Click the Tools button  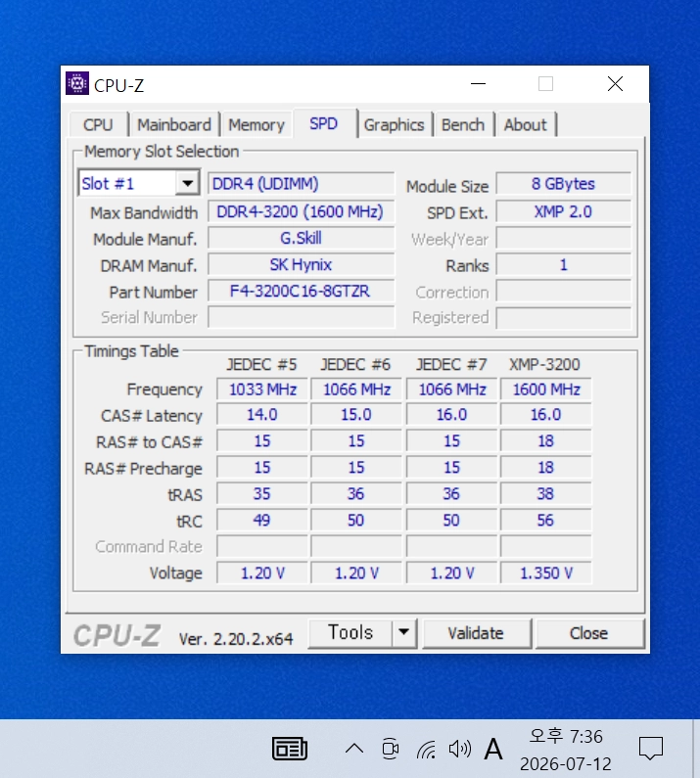[350, 632]
